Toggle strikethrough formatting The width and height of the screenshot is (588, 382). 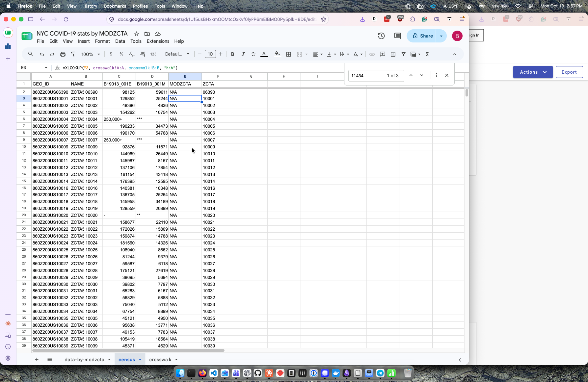point(253,54)
